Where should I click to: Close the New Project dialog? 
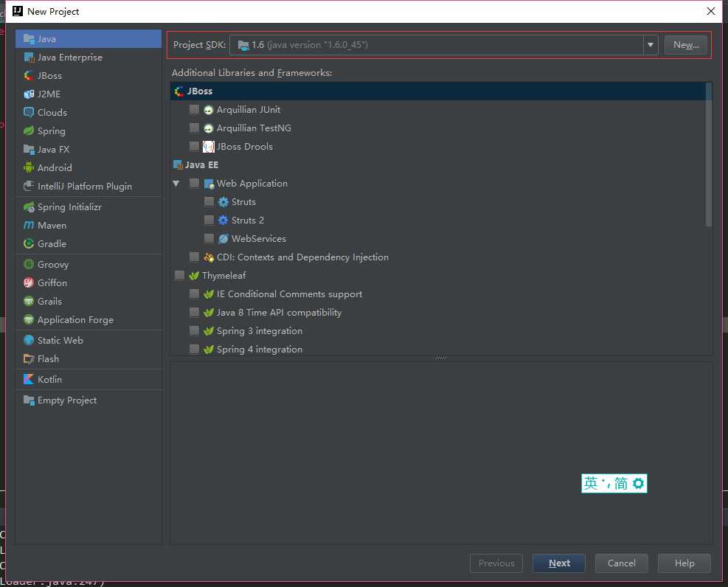click(x=711, y=11)
